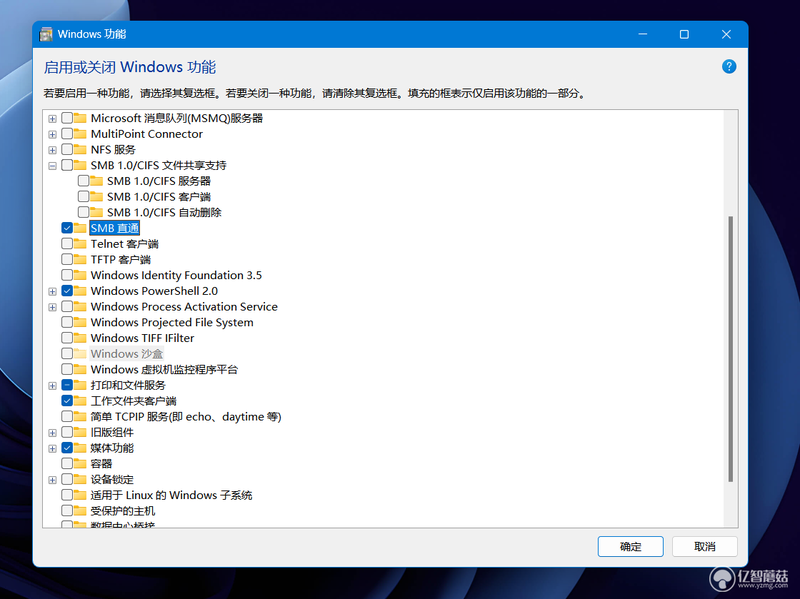The width and height of the screenshot is (800, 599).
Task: Expand the NFS 服务 node
Action: [x=52, y=150]
